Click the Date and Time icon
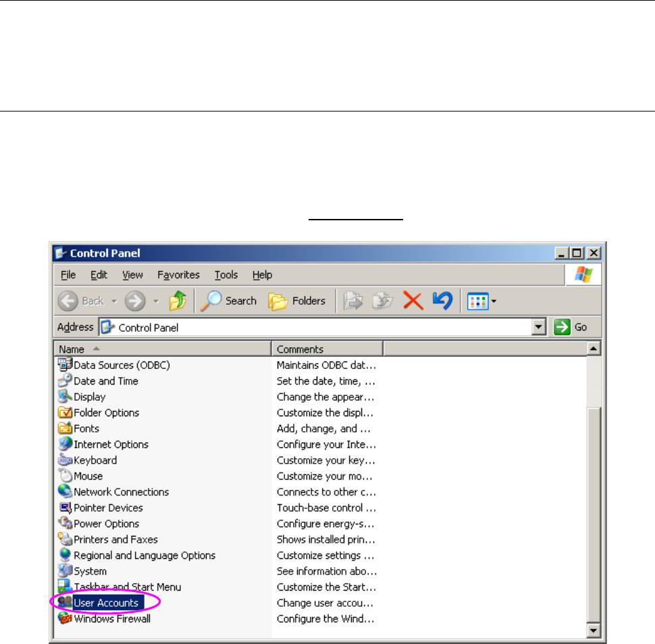The image size is (655, 644). tap(65, 380)
